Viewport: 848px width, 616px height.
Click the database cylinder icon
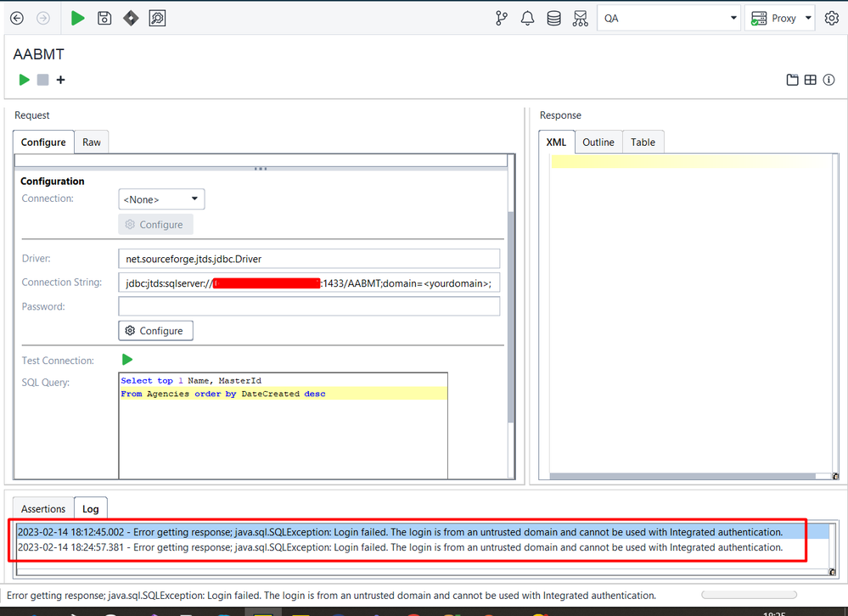point(553,19)
